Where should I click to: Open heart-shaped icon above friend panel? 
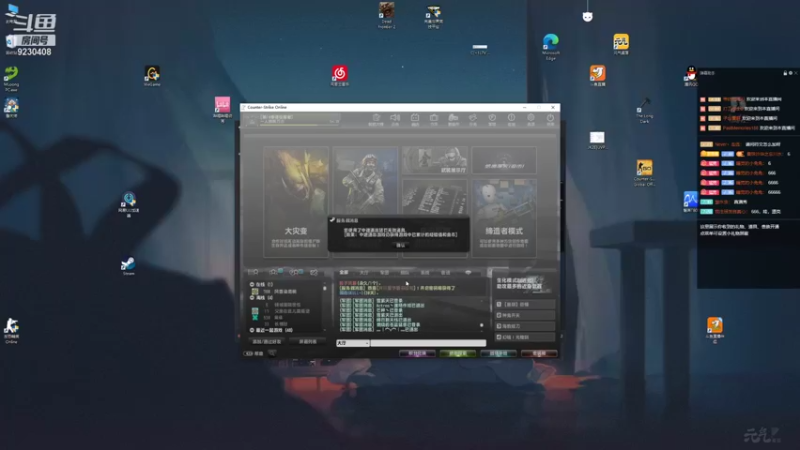pos(314,272)
